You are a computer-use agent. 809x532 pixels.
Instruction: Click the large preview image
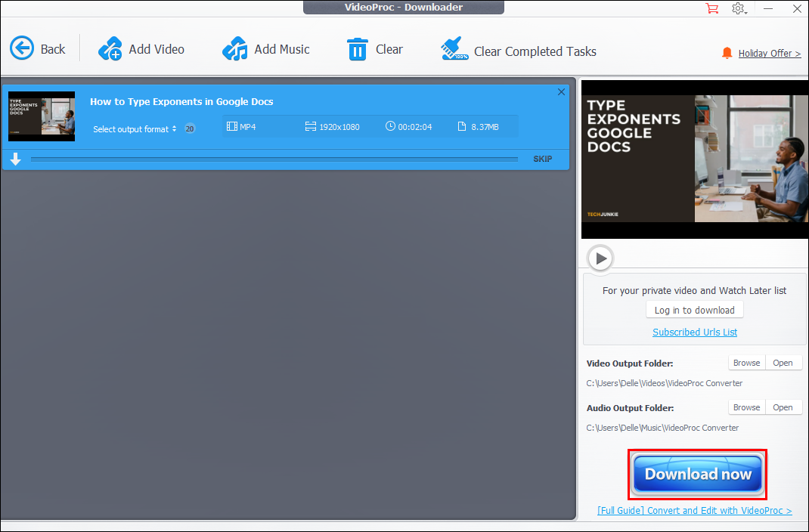(x=695, y=159)
